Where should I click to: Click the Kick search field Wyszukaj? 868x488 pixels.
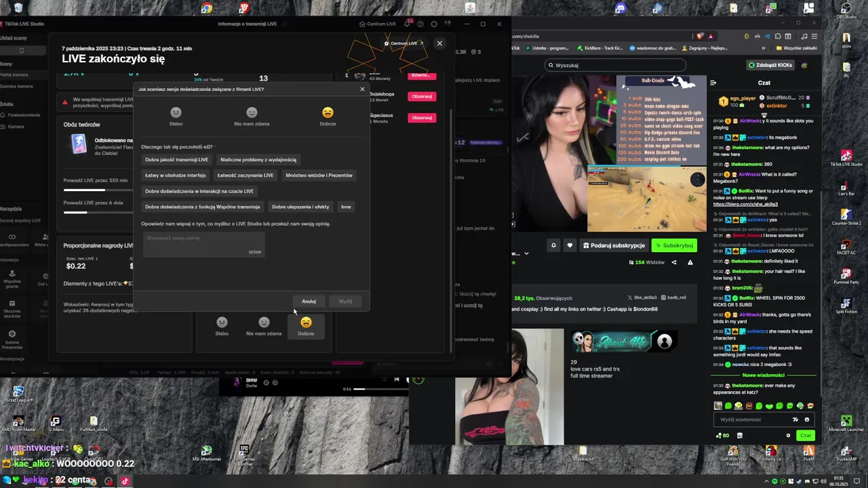[x=614, y=65]
